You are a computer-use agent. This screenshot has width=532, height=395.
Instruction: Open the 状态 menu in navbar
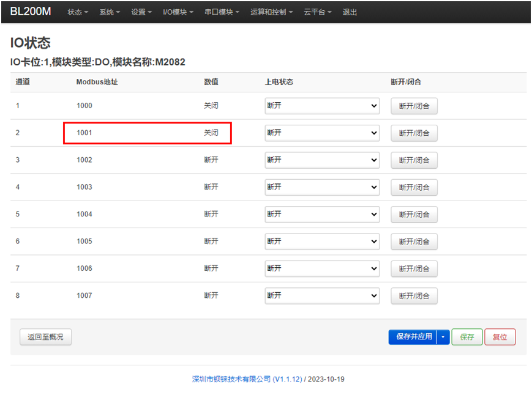(78, 12)
